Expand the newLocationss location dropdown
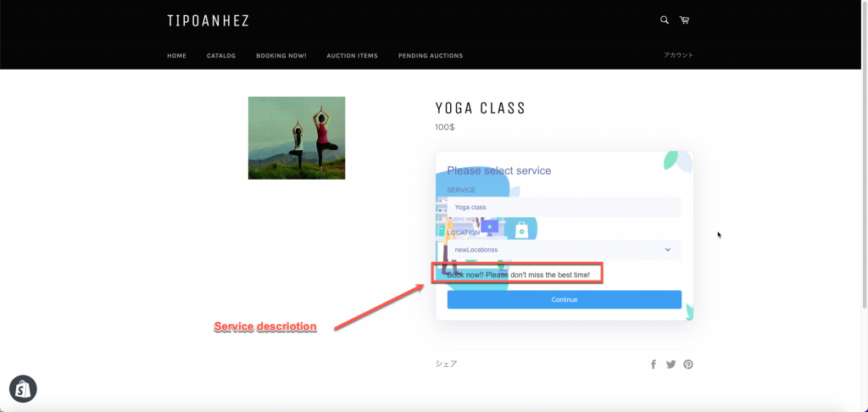This screenshot has height=412, width=868. pyautogui.click(x=564, y=250)
